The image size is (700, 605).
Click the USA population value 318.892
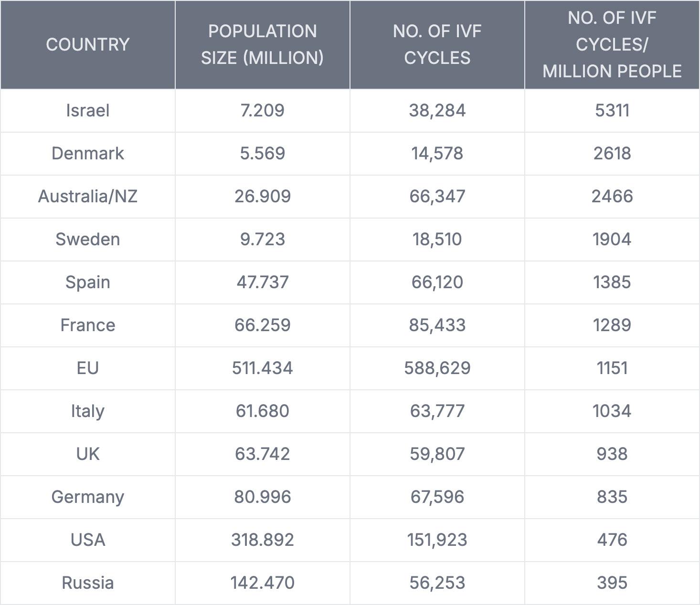pos(262,540)
